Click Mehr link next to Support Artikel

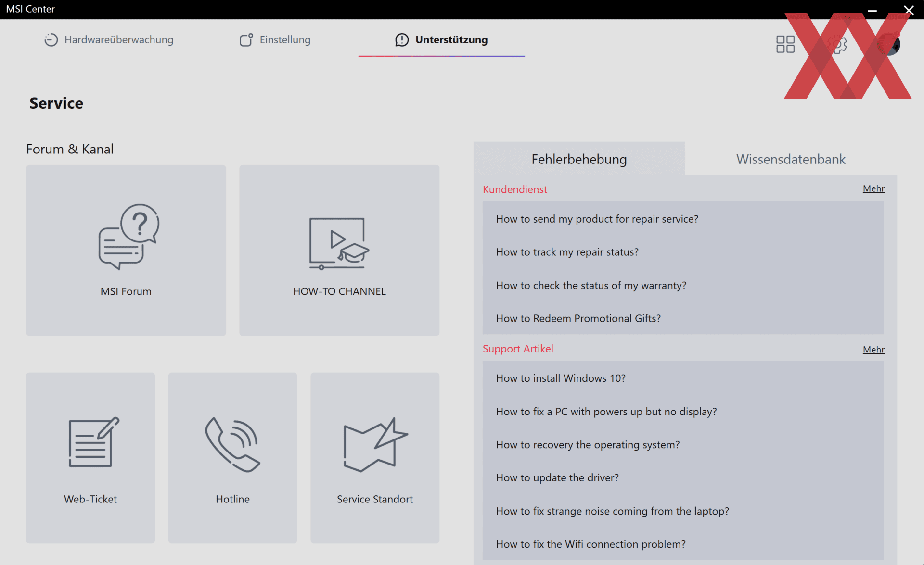[873, 350]
